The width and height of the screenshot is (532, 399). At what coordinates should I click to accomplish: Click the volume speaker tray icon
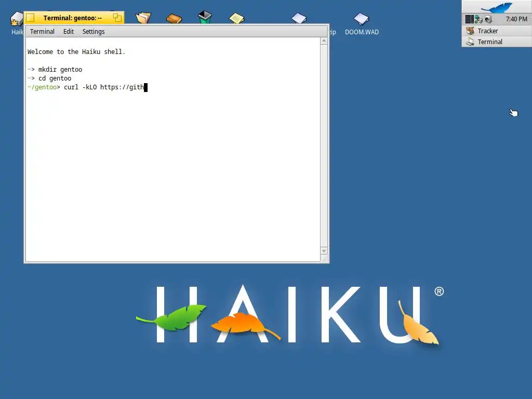488,19
